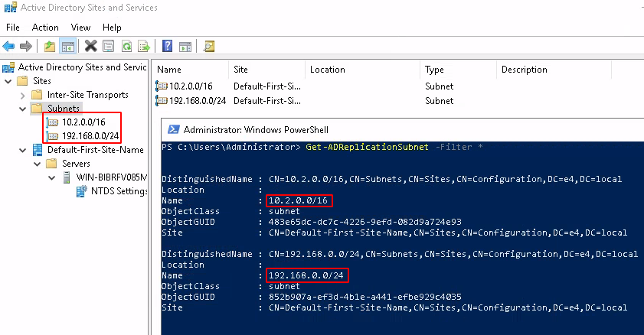Click the Inter-Site Transports folder icon
This screenshot has height=335, width=644.
38,95
